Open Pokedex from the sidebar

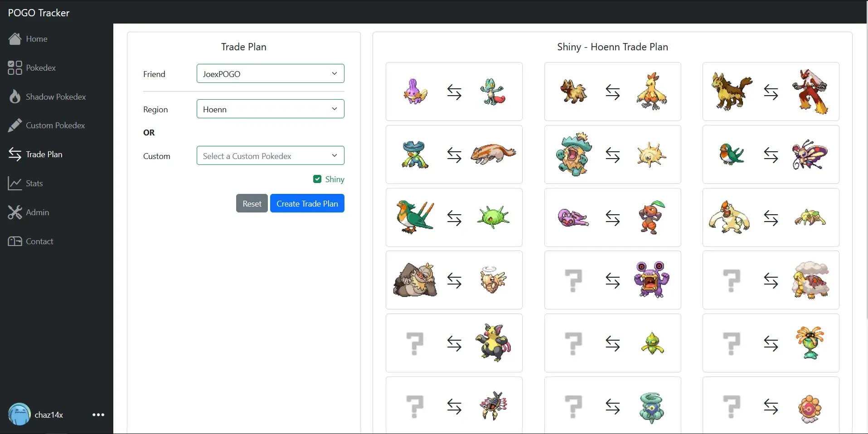click(41, 68)
